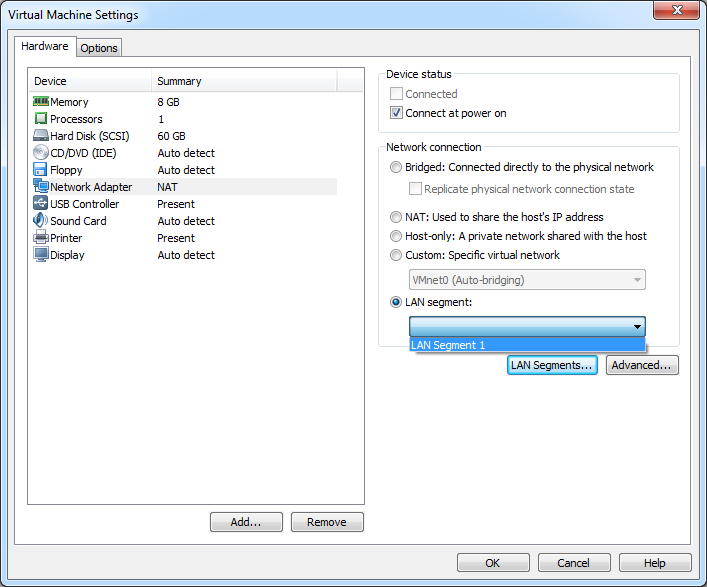Collapse the LAN segment dropdown arrow

(636, 327)
